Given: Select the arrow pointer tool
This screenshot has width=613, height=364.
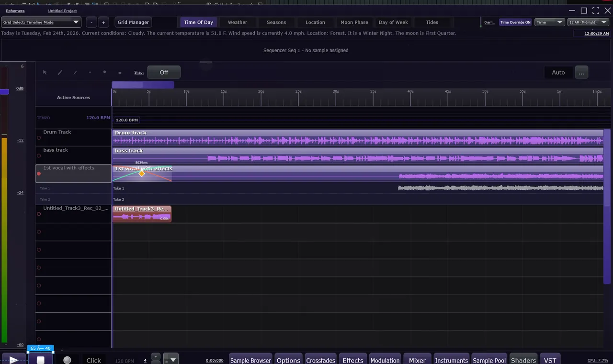Looking at the screenshot, I should point(45,73).
